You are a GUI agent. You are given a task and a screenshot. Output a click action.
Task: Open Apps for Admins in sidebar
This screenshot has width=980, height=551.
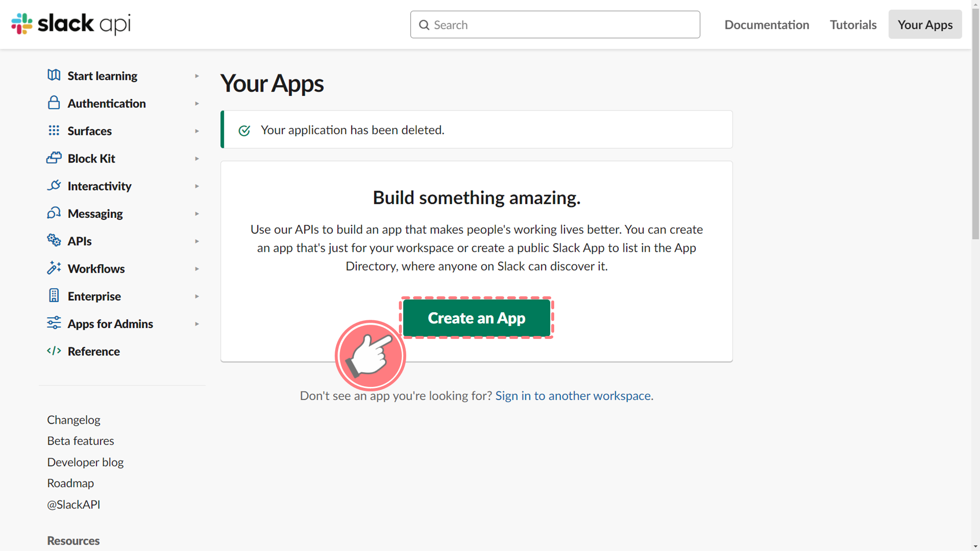[x=110, y=324]
